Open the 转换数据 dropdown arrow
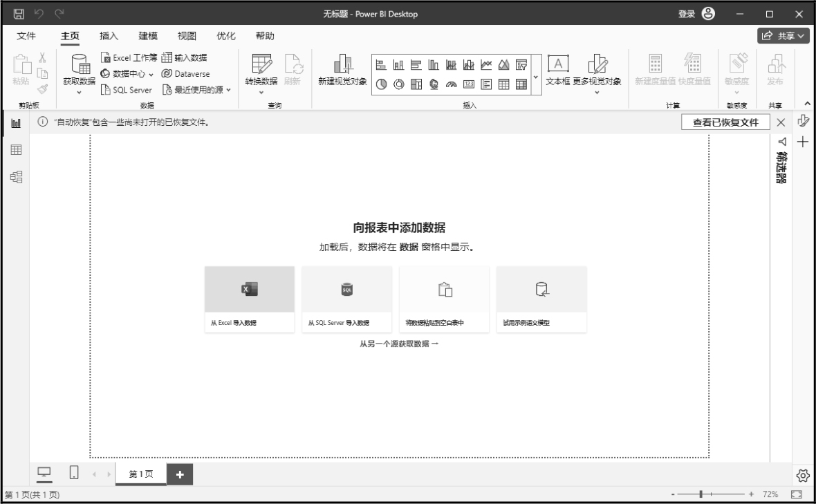Screen dimensions: 816x504 pyautogui.click(x=261, y=93)
